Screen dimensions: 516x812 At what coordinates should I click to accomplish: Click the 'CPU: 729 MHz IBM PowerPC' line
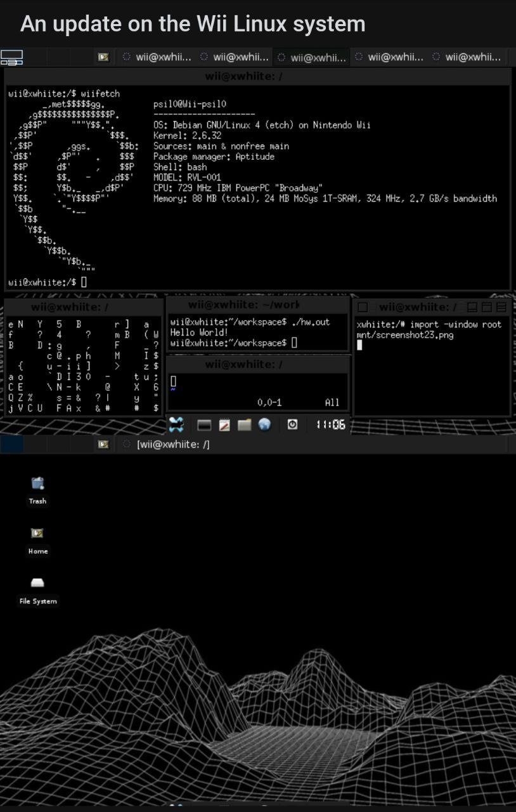coord(238,188)
